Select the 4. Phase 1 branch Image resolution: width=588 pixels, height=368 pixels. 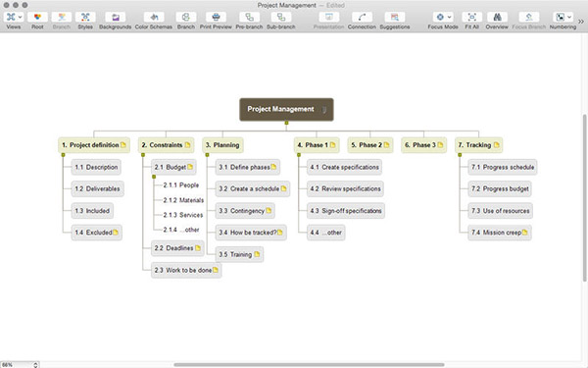click(x=317, y=145)
